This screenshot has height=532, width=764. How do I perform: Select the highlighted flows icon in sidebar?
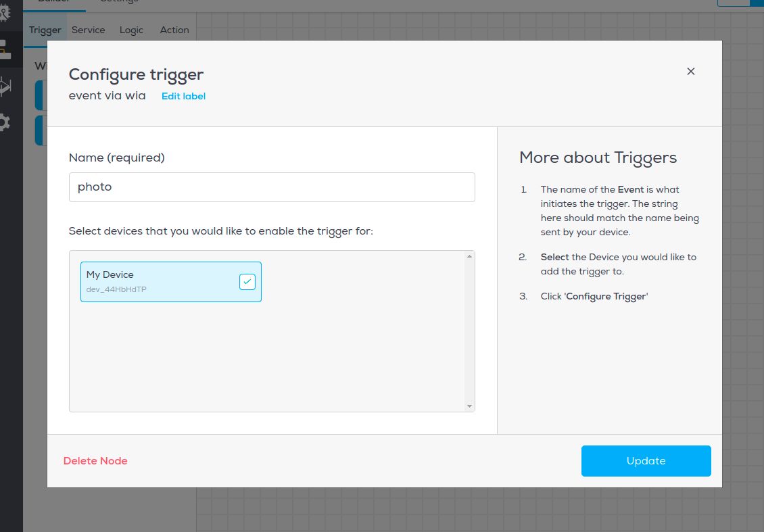[x=5, y=49]
